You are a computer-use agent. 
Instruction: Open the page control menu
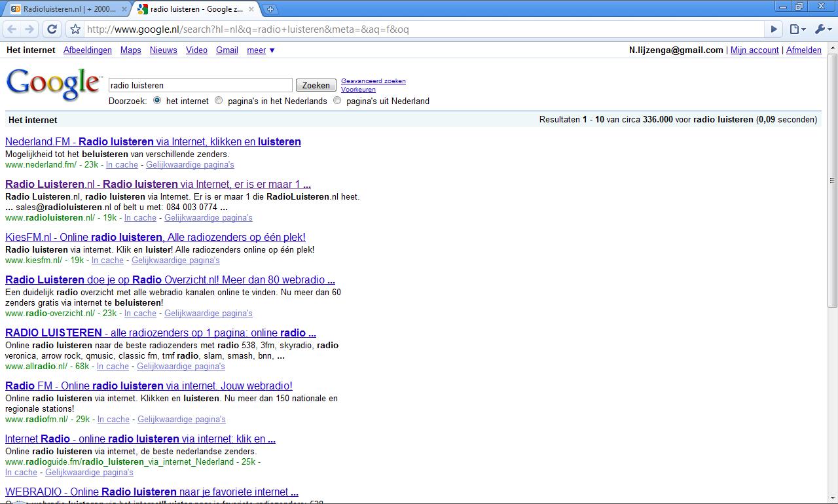pos(797,29)
